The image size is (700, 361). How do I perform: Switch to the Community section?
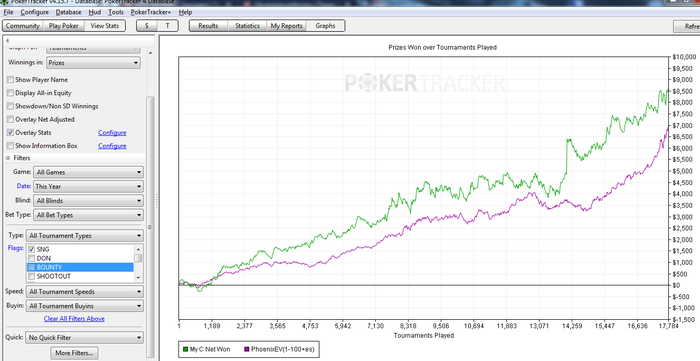coord(23,26)
